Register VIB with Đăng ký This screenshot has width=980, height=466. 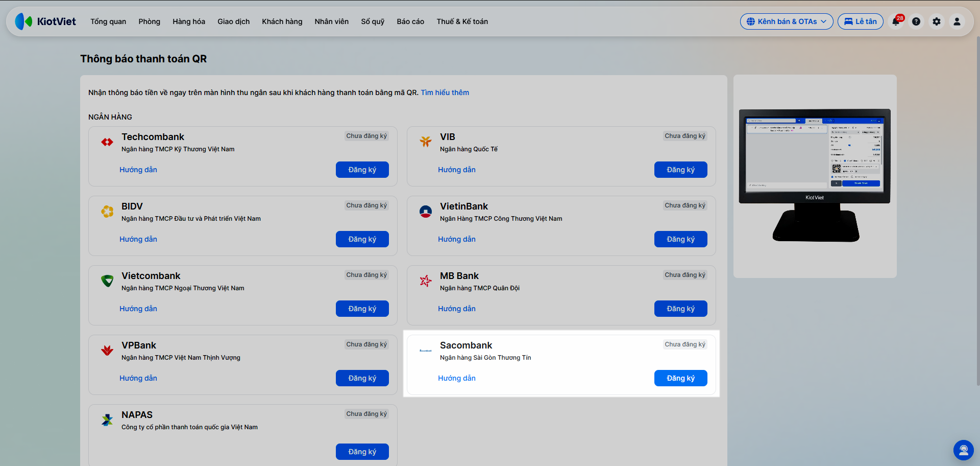point(681,170)
